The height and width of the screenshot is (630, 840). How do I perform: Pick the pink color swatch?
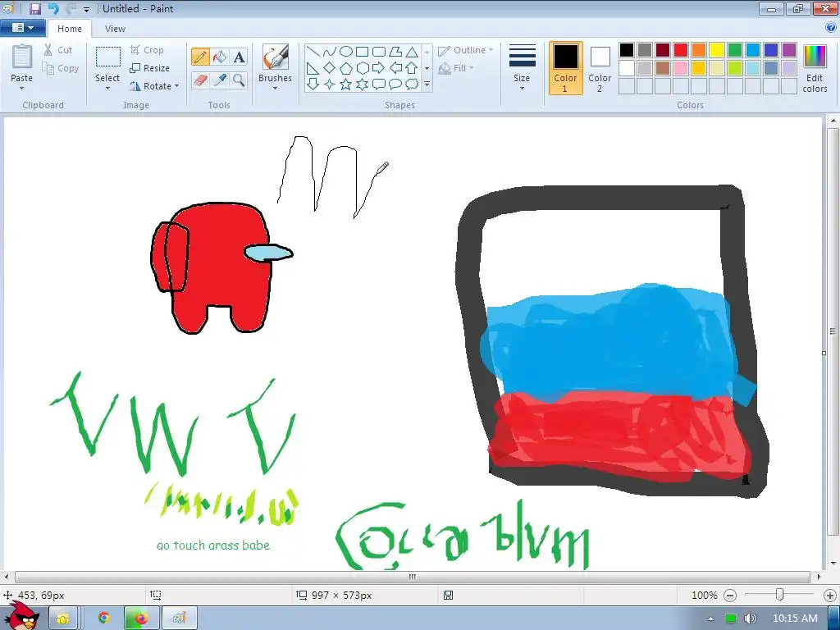pos(681,68)
